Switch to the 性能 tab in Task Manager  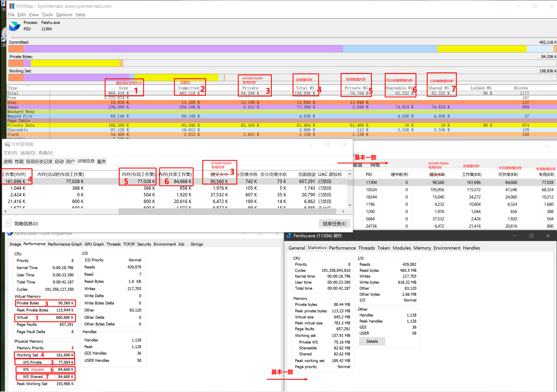[19, 161]
